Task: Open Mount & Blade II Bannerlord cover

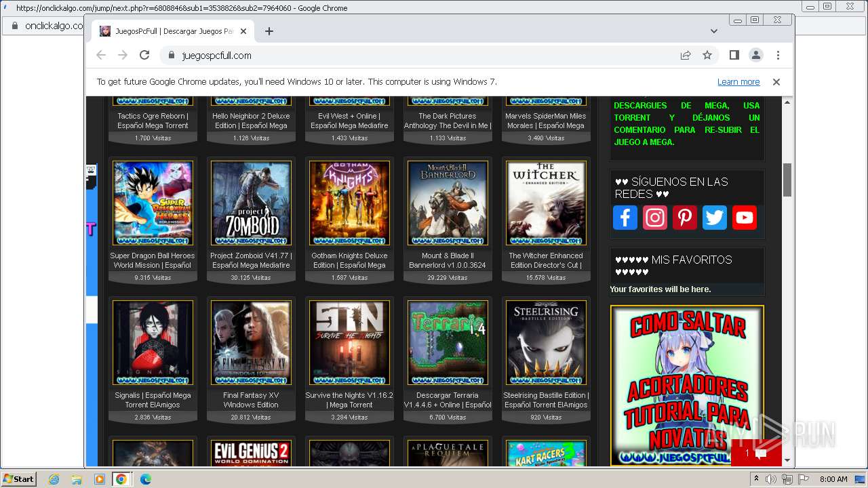Action: tap(448, 203)
